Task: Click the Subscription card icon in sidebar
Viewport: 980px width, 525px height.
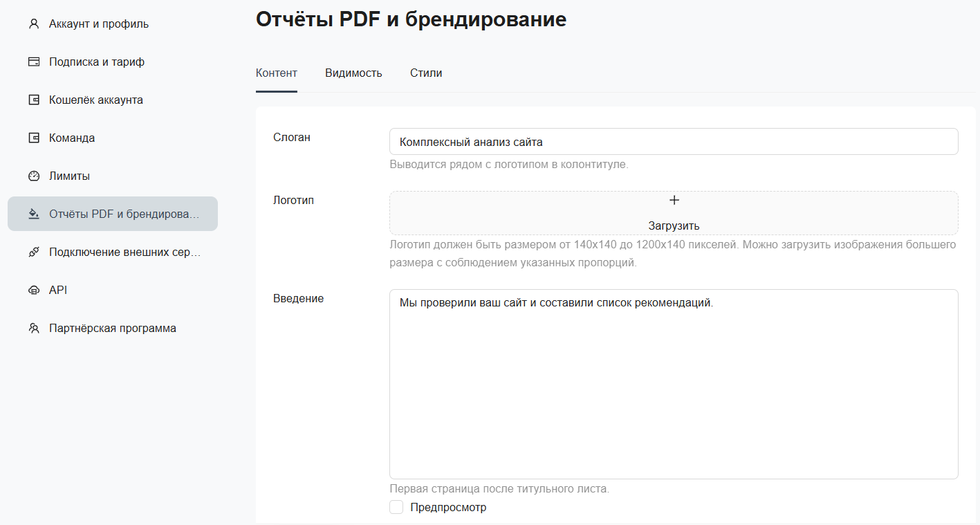Action: pyautogui.click(x=33, y=62)
